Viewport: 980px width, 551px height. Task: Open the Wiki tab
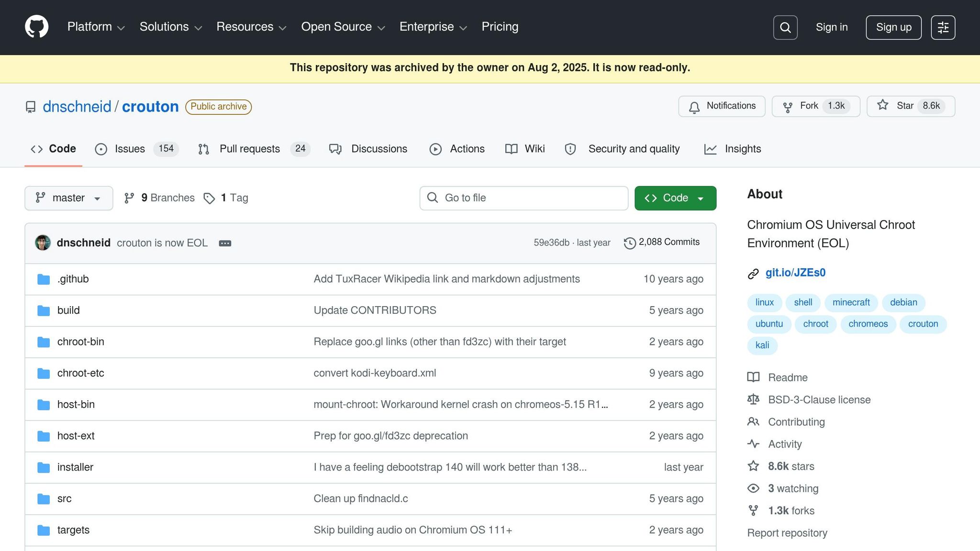tap(525, 149)
